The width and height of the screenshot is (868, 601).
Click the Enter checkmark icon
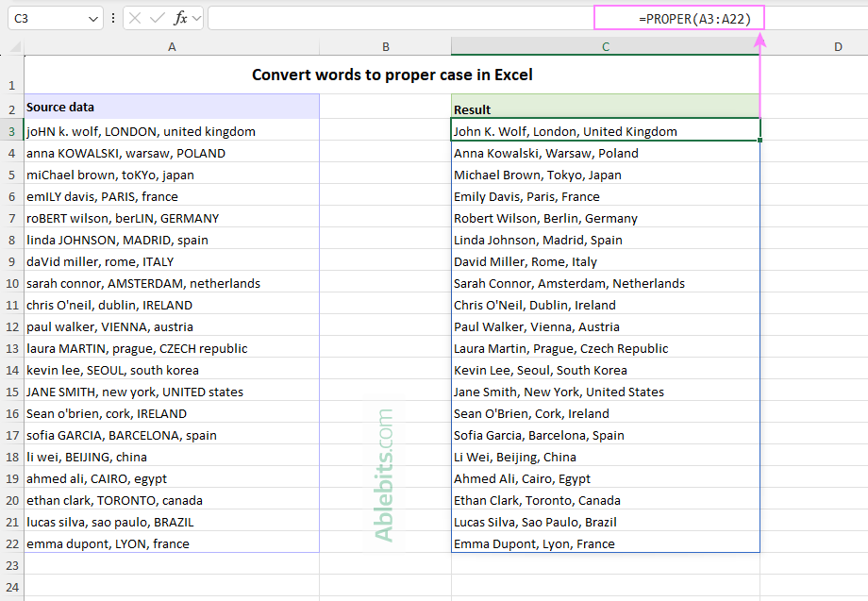click(155, 18)
